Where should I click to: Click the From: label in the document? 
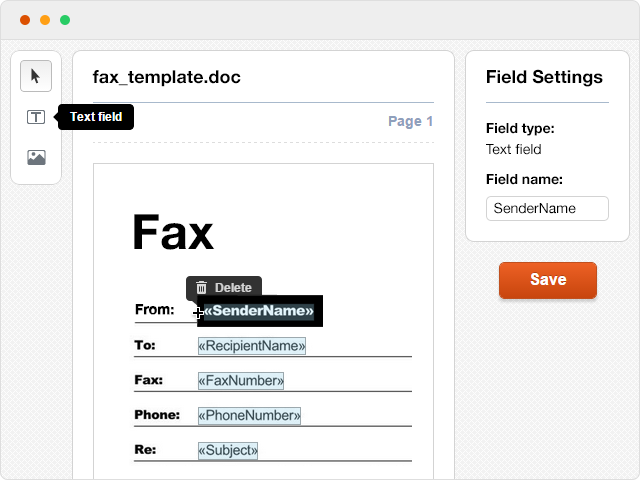click(x=154, y=310)
